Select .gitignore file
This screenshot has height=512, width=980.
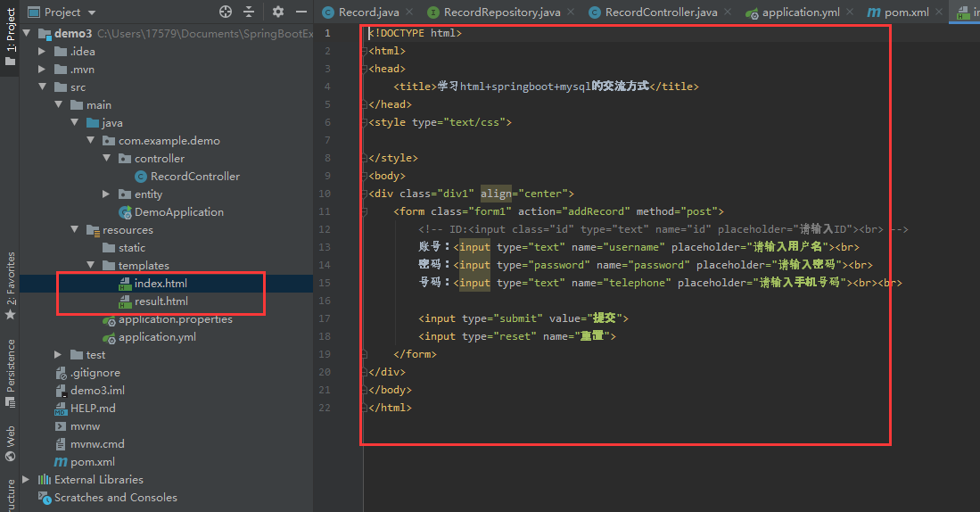[95, 373]
